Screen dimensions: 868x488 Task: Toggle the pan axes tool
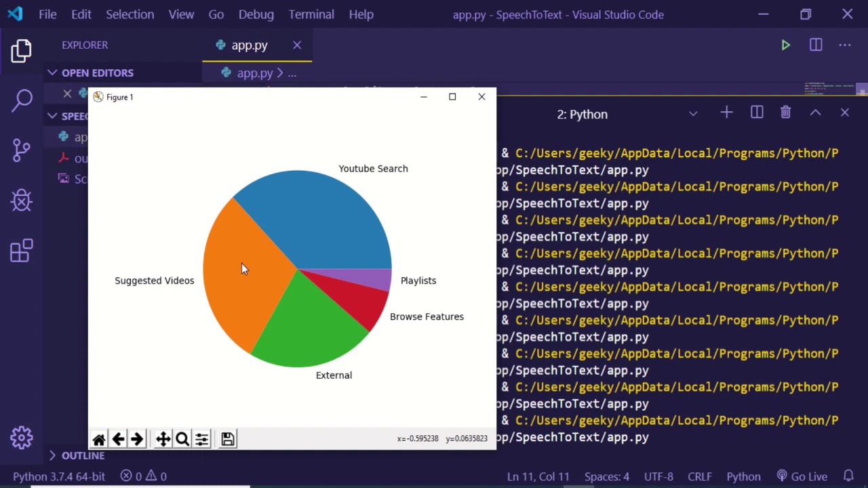[163, 439]
